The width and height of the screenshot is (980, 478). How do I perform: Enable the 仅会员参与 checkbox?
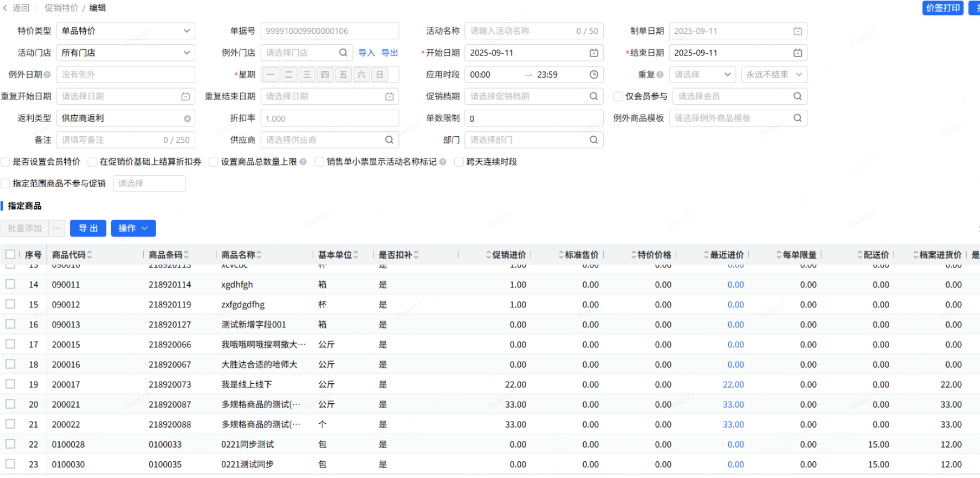pyautogui.click(x=618, y=96)
